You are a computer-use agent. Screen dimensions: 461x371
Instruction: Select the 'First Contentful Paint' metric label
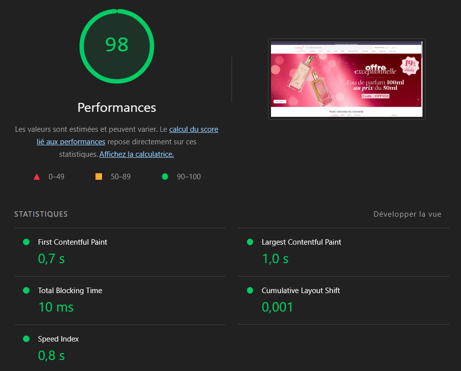(72, 242)
